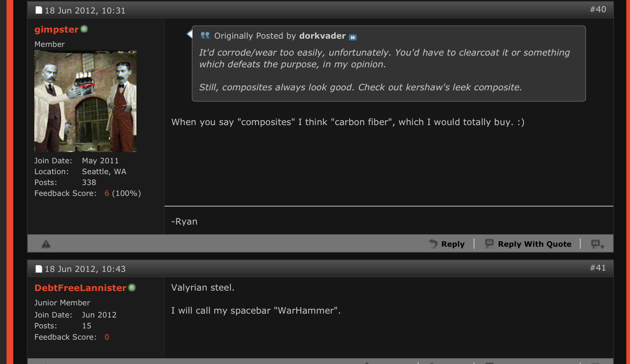Click the quotation marks icon in quote box

point(205,36)
